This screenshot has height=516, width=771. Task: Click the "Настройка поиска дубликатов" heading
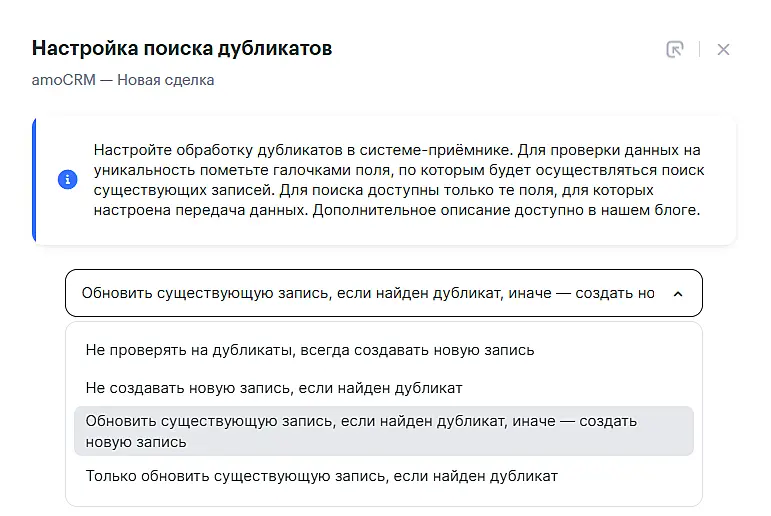[182, 48]
